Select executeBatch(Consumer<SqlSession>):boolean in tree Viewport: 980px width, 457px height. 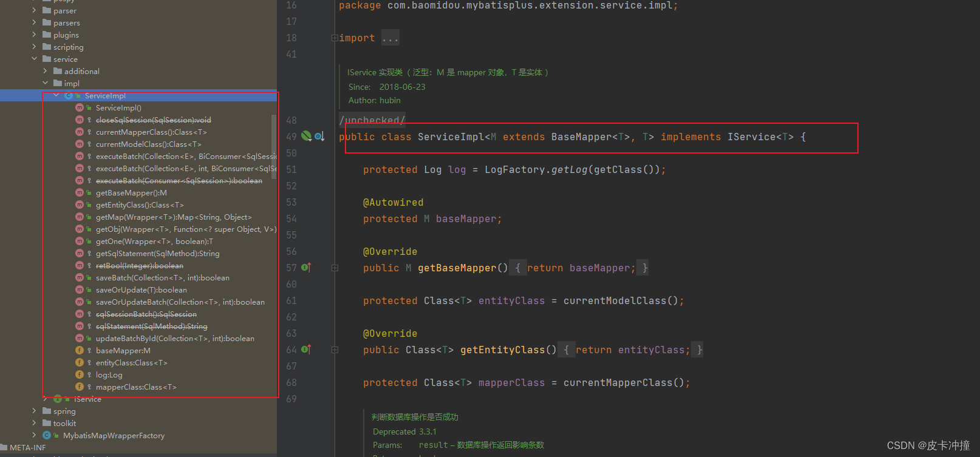click(x=179, y=181)
